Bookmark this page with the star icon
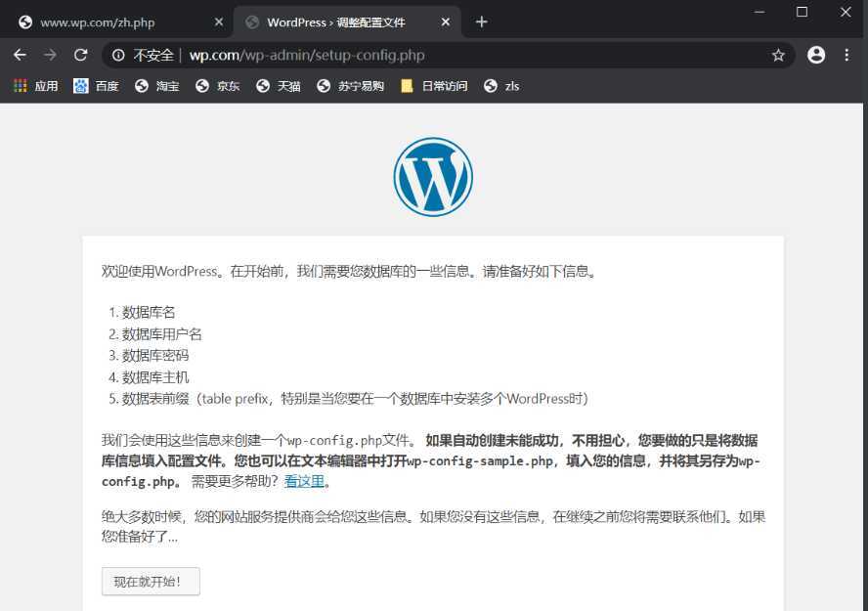The image size is (868, 611). tap(778, 55)
